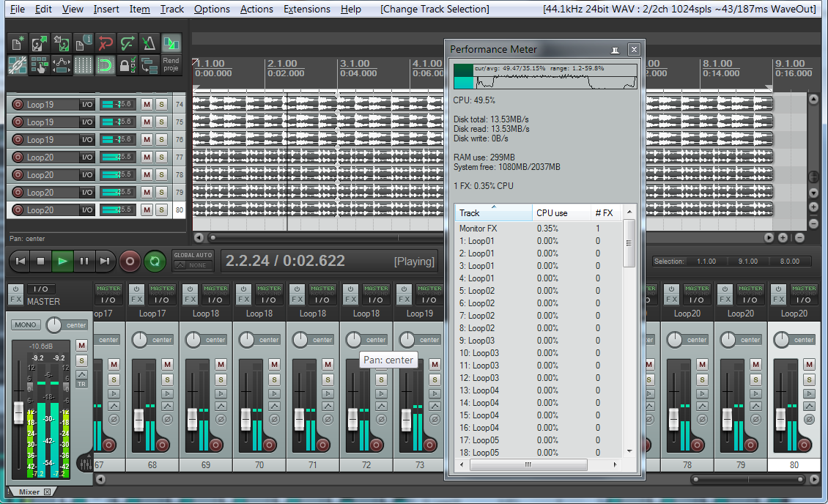Image resolution: width=828 pixels, height=504 pixels.
Task: Click the Undo icon in toolbar
Action: coord(106,44)
